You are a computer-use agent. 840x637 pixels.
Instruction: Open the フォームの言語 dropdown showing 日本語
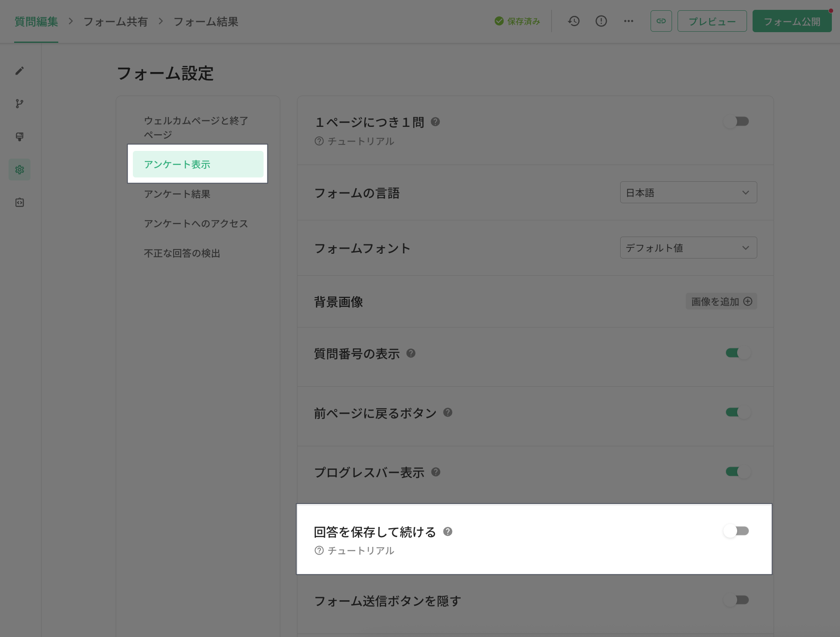click(688, 192)
